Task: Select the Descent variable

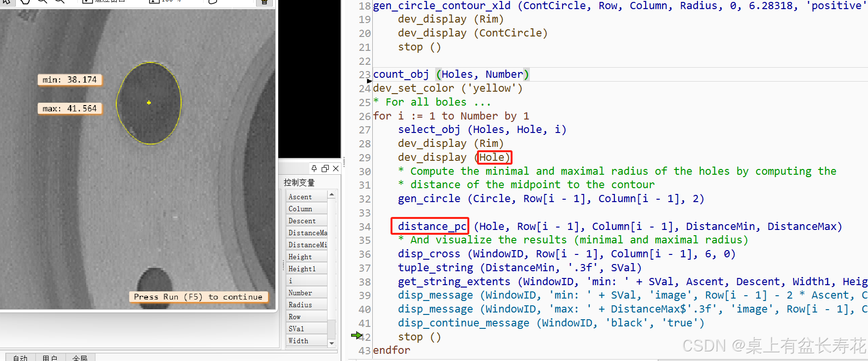Action: click(x=306, y=221)
